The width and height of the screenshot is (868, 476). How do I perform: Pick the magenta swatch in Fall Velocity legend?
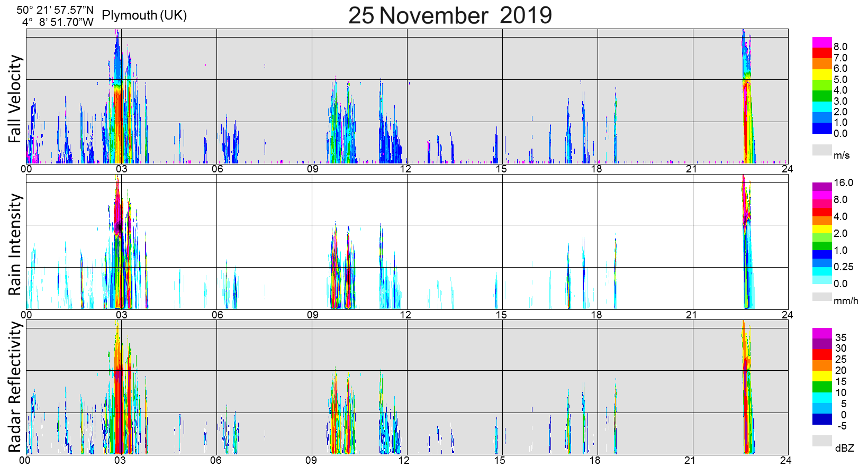(822, 42)
